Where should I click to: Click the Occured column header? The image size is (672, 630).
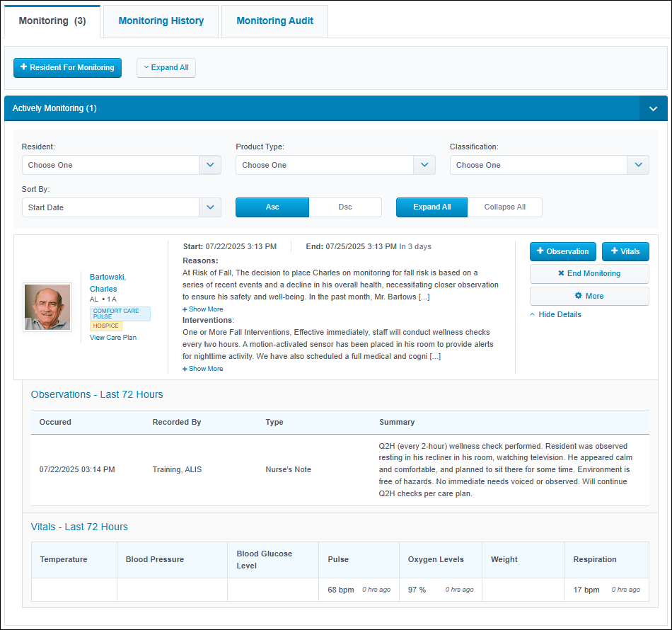55,422
